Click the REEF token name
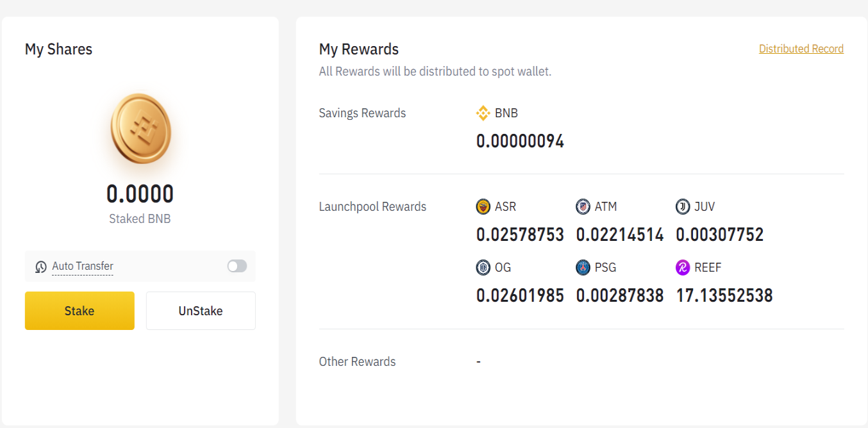 [x=708, y=267]
